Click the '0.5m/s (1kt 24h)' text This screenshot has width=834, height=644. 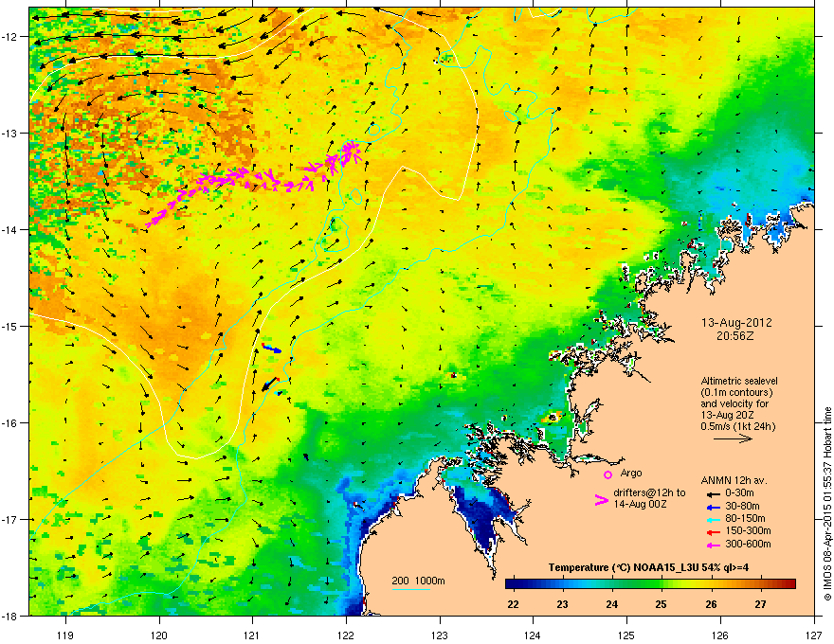click(x=738, y=427)
